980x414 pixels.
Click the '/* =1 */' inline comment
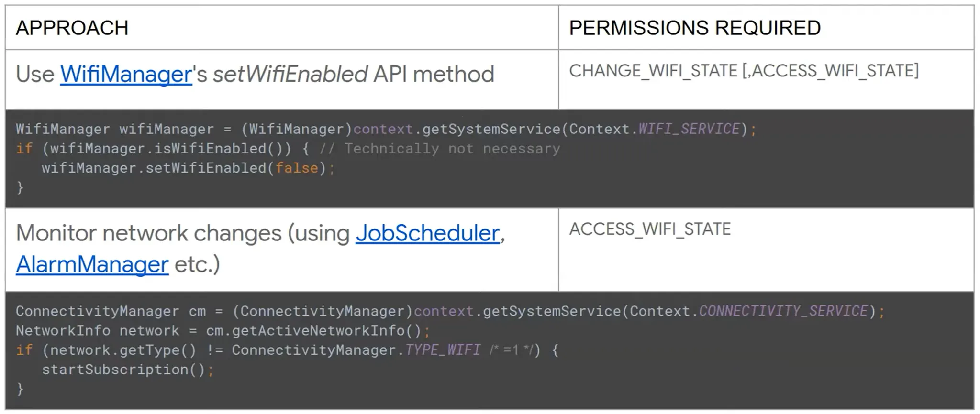[511, 350]
